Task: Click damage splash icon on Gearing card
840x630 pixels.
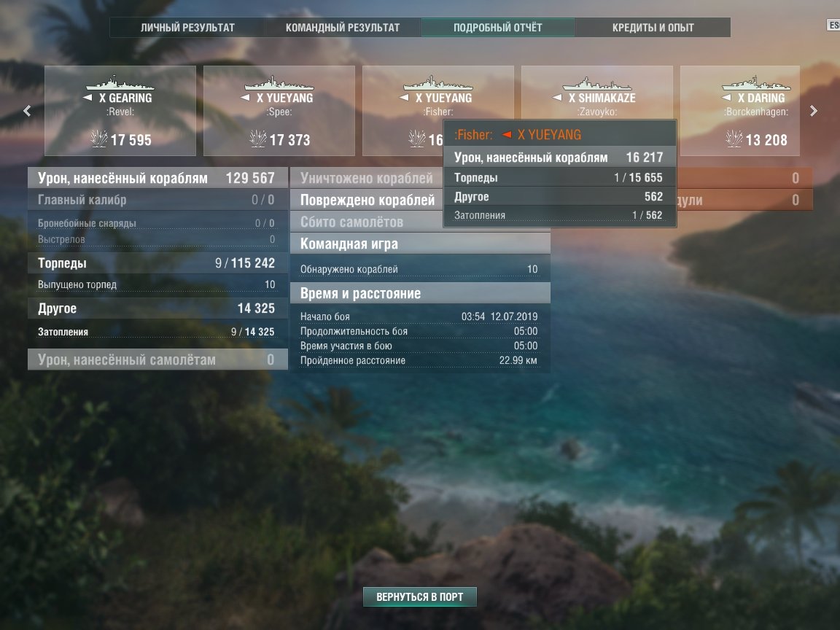Action: (x=99, y=139)
